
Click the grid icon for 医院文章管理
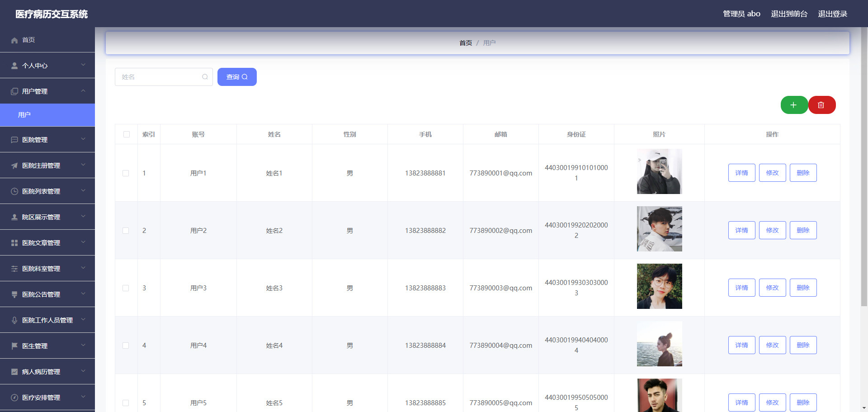click(x=14, y=243)
